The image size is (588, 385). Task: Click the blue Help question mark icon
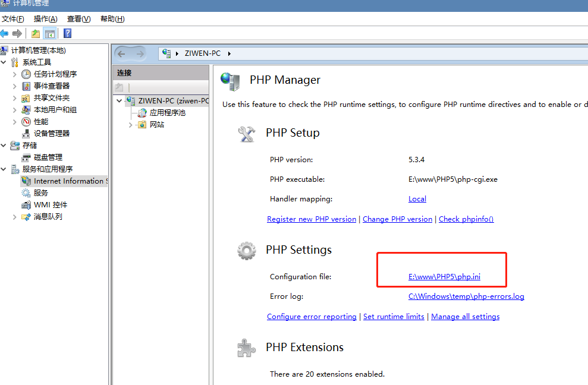point(68,33)
